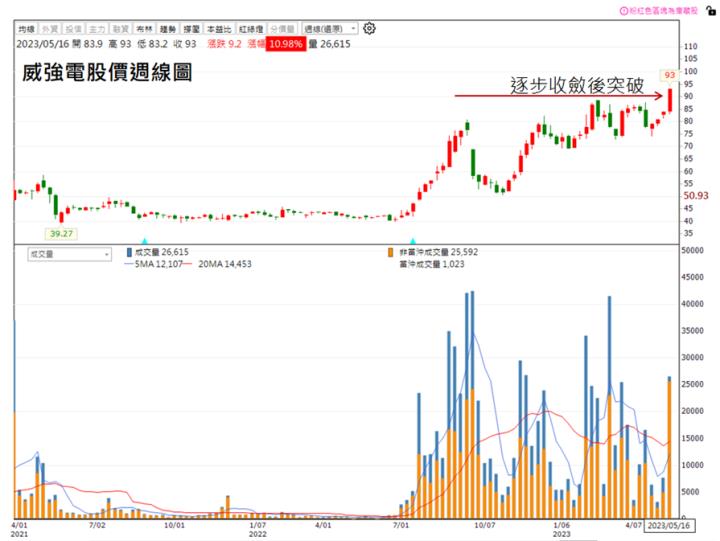The width and height of the screenshot is (720, 541).
Task: Click the red 10.98% change badge
Action: pyautogui.click(x=286, y=44)
